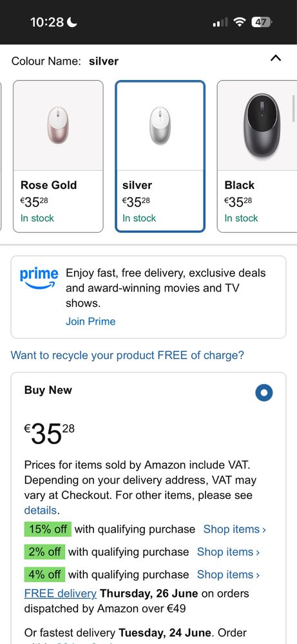Collapse the Colour Name section chevron

pyautogui.click(x=276, y=58)
